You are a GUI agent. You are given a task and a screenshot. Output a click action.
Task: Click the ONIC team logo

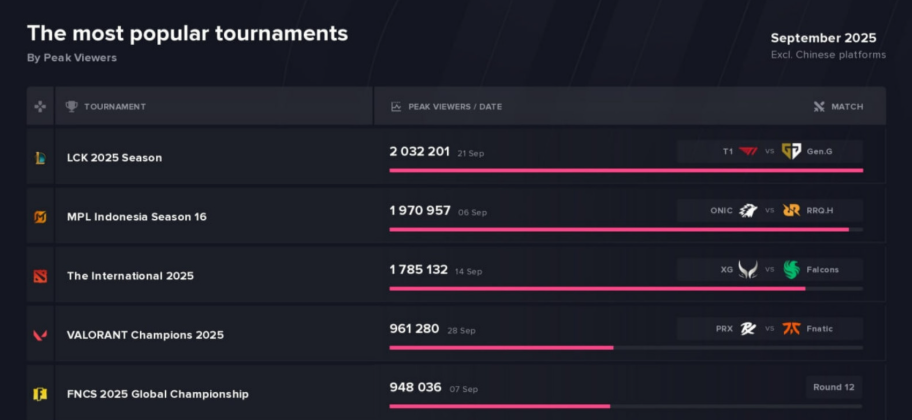click(748, 211)
